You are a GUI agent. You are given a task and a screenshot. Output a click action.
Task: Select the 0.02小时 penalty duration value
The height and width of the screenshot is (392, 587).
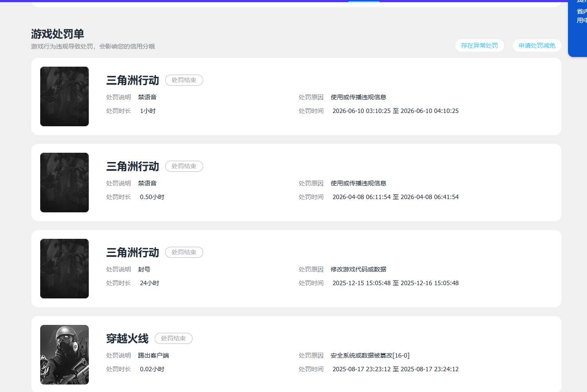pyautogui.click(x=152, y=369)
